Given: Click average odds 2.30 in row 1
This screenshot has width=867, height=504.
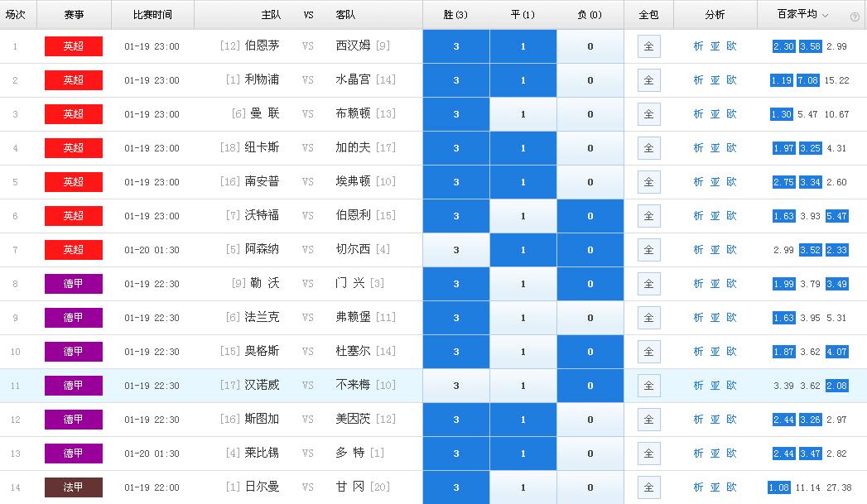Looking at the screenshot, I should [x=783, y=46].
